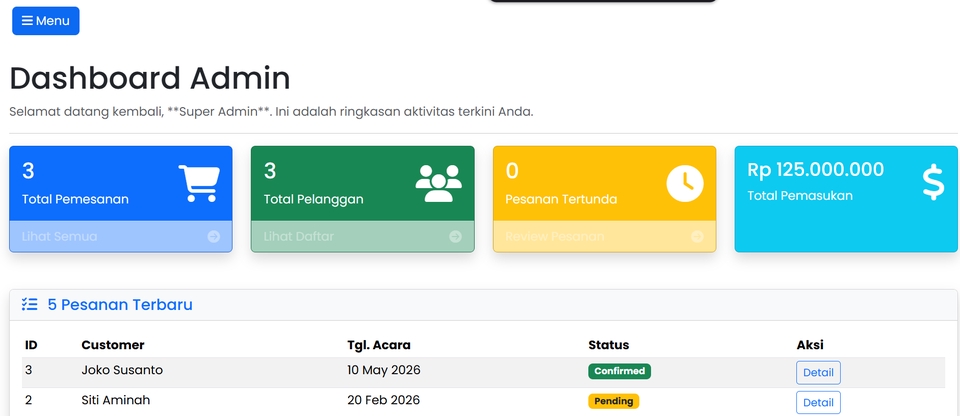This screenshot has width=960, height=416.
Task: Click the Pending status badge
Action: (x=613, y=401)
